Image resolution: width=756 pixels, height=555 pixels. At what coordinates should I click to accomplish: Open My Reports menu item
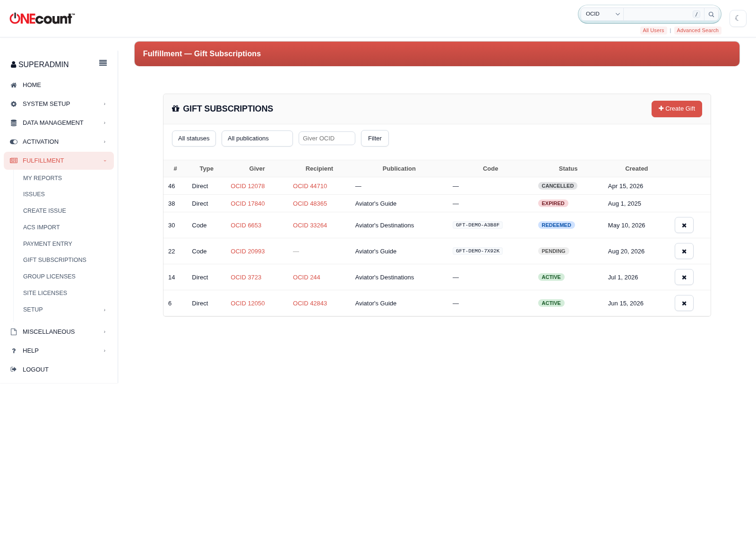[x=43, y=178]
